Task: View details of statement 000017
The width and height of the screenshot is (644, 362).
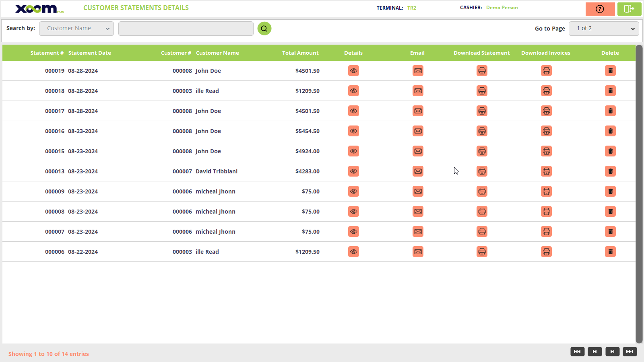Action: point(353,111)
